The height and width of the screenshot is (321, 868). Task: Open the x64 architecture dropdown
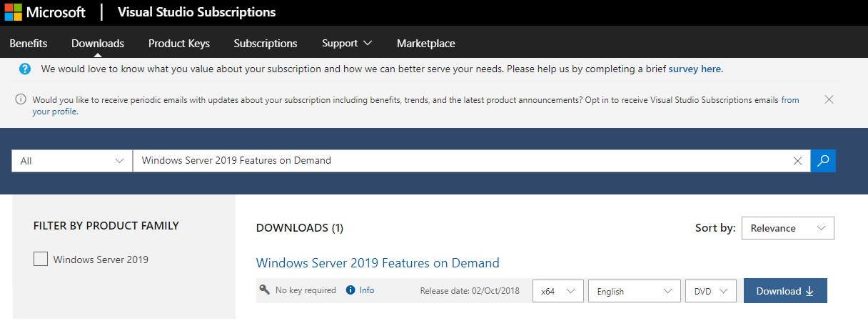[557, 291]
